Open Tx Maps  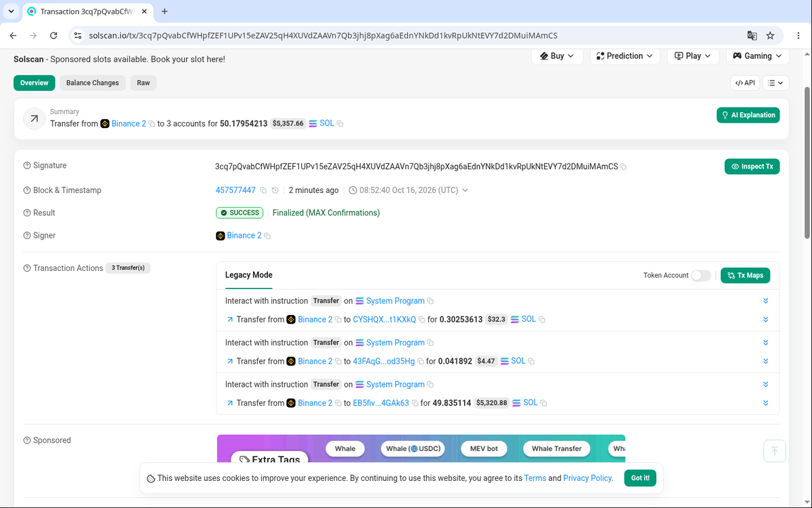745,276
